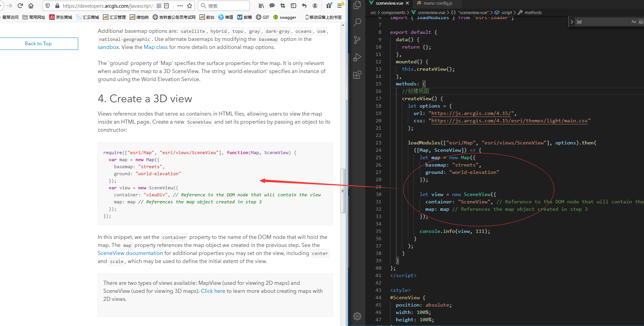Screen dimensions: 644x326
Task: Open the 汇云管理 bookmark
Action: click(x=114, y=17)
